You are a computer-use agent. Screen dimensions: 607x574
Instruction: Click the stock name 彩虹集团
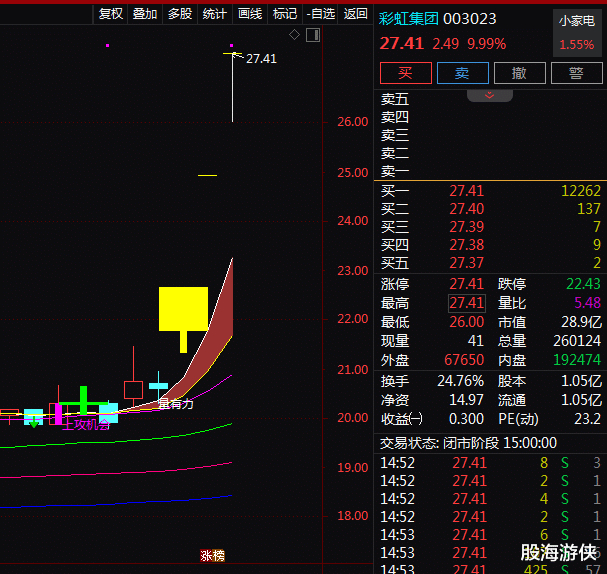point(408,19)
